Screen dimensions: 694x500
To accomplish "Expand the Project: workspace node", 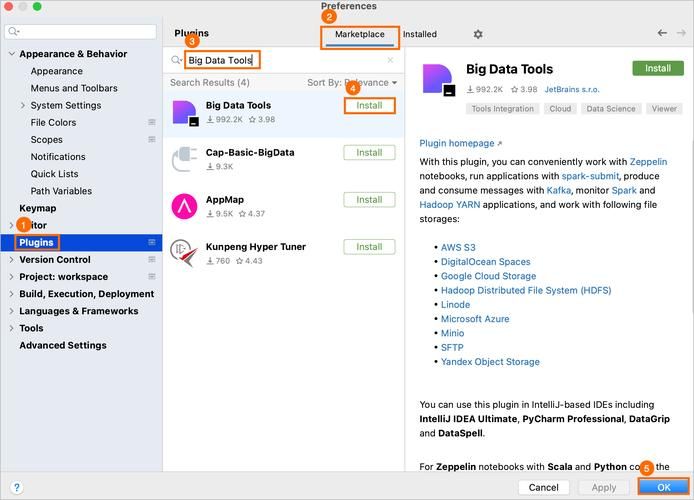I will pos(12,277).
